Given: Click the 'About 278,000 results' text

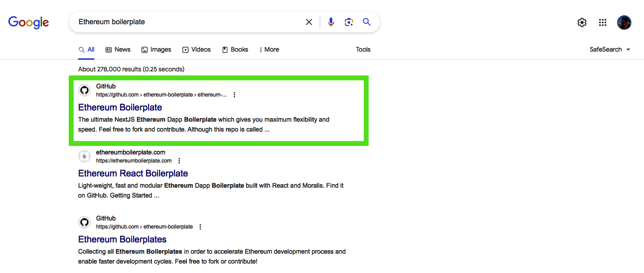Looking at the screenshot, I should tap(131, 69).
